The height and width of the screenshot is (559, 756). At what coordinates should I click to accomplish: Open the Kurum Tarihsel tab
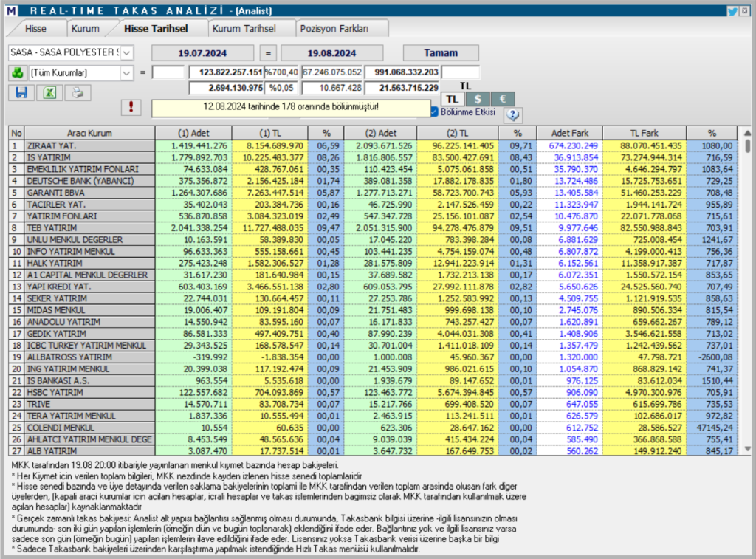(x=244, y=29)
